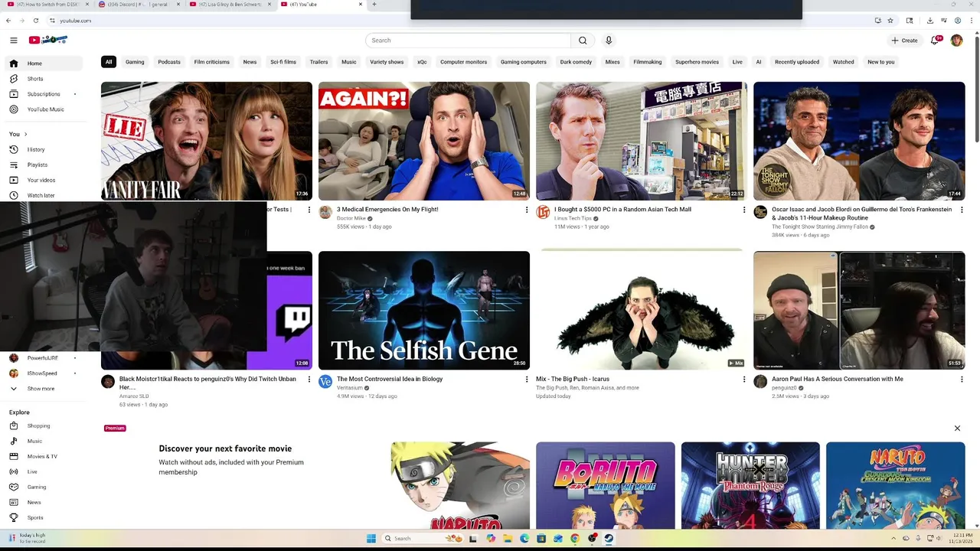This screenshot has height=551, width=980.
Task: Reload the page
Action: pos(35,21)
